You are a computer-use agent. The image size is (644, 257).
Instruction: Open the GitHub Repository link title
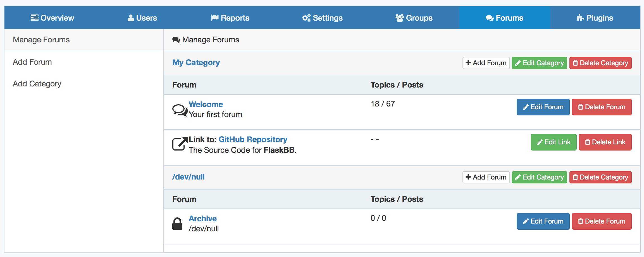(x=253, y=139)
